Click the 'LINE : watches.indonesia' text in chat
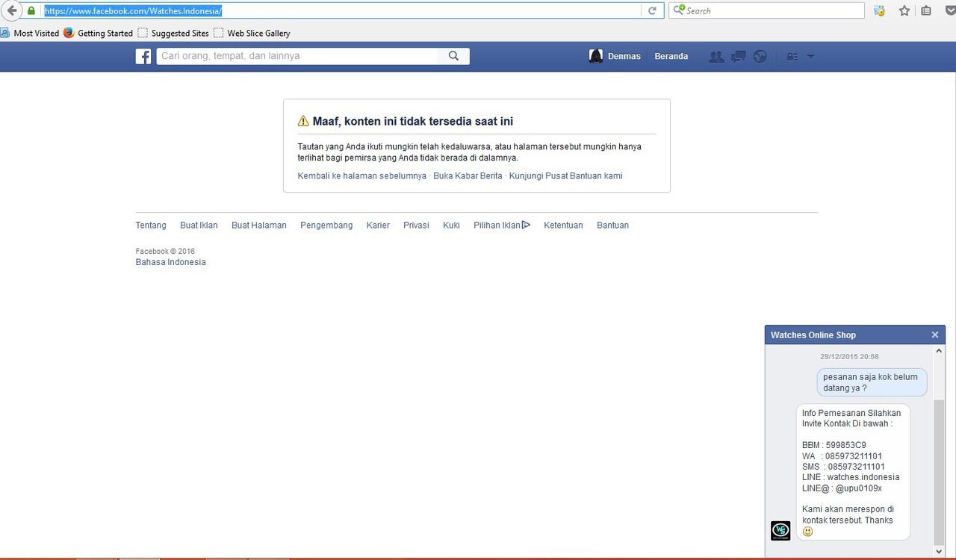This screenshot has height=560, width=956. (x=851, y=477)
